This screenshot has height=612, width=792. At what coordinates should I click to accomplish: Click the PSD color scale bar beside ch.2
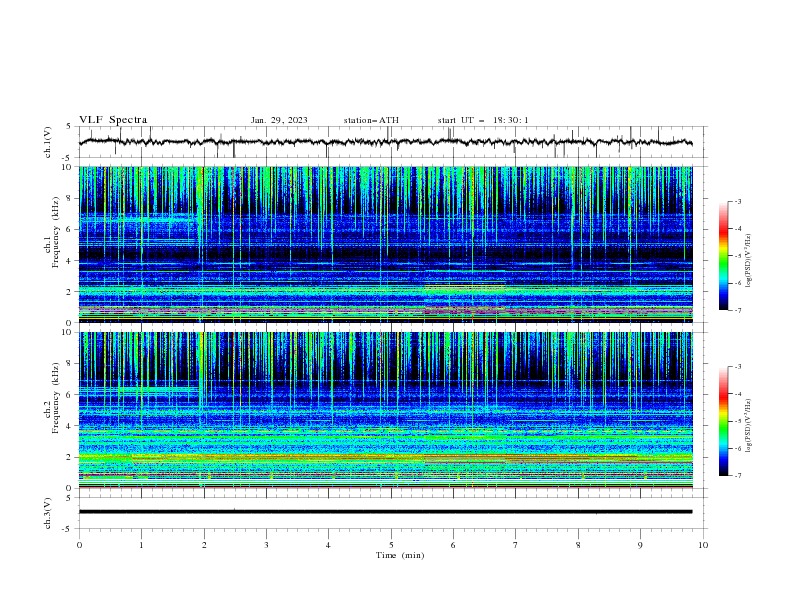click(x=724, y=421)
